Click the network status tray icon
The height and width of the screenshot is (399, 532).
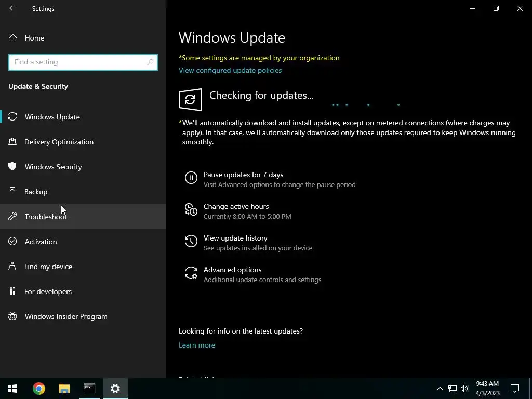point(453,389)
